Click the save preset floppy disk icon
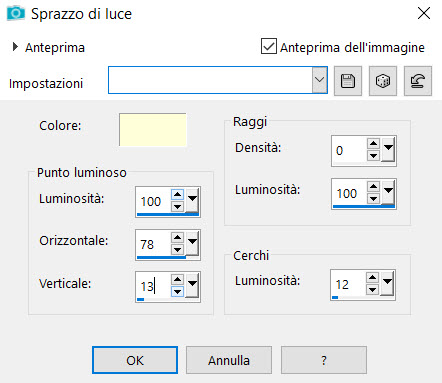The image size is (442, 383). (348, 81)
